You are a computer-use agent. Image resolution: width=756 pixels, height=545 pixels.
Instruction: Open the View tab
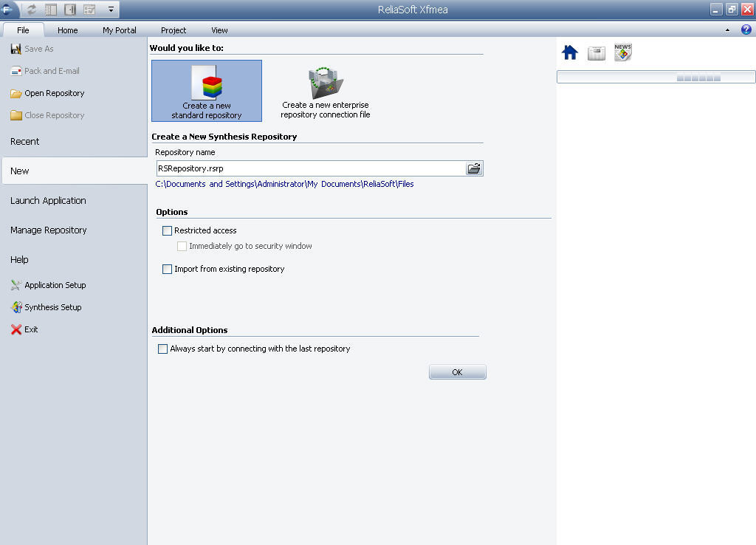tap(219, 30)
